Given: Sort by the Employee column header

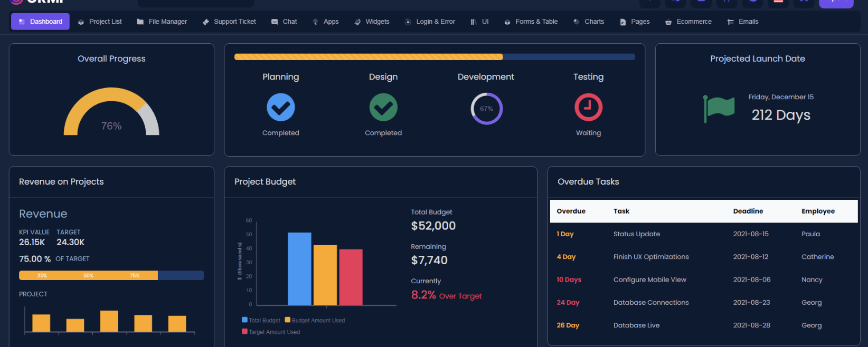Looking at the screenshot, I should click(x=818, y=211).
